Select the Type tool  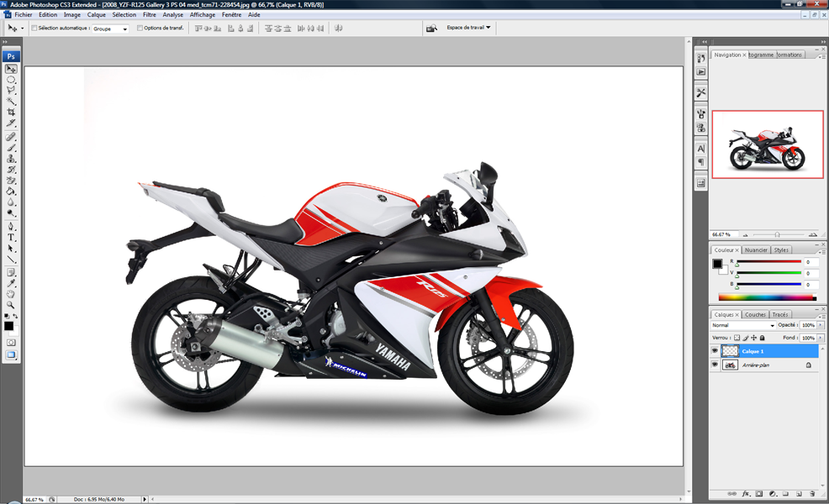point(11,238)
